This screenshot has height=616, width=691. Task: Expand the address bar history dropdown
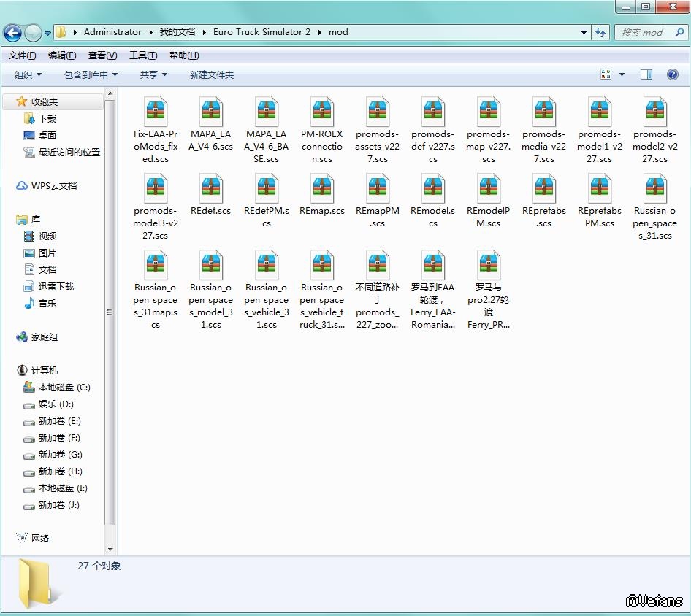[x=584, y=32]
